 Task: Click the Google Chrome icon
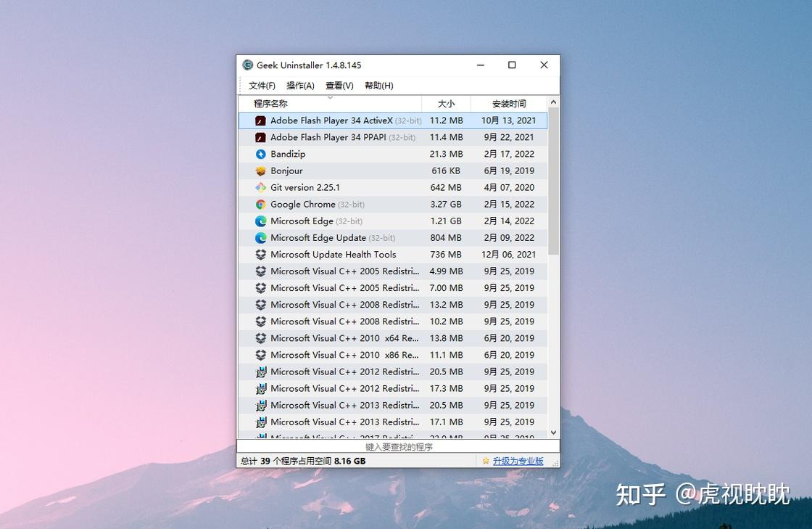point(260,204)
